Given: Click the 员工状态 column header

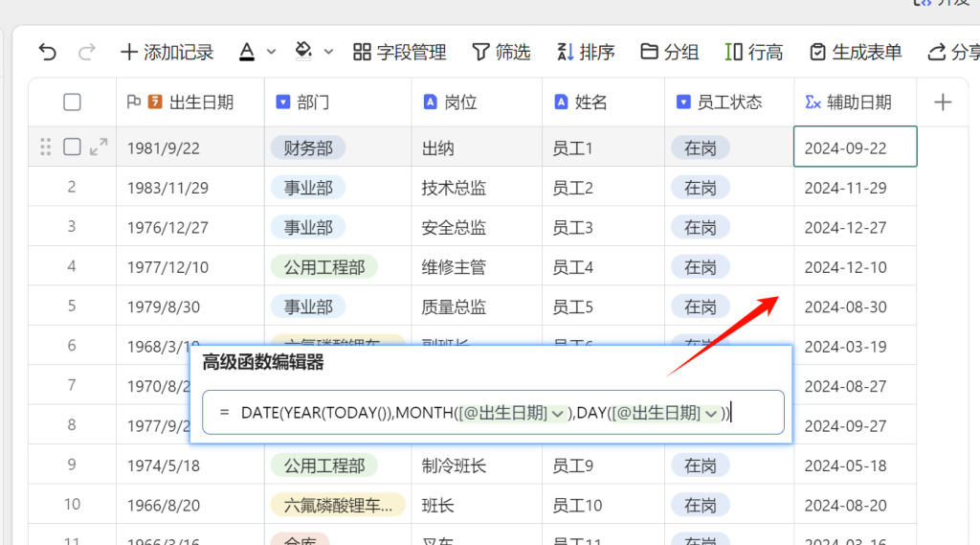Looking at the screenshot, I should tap(729, 102).
